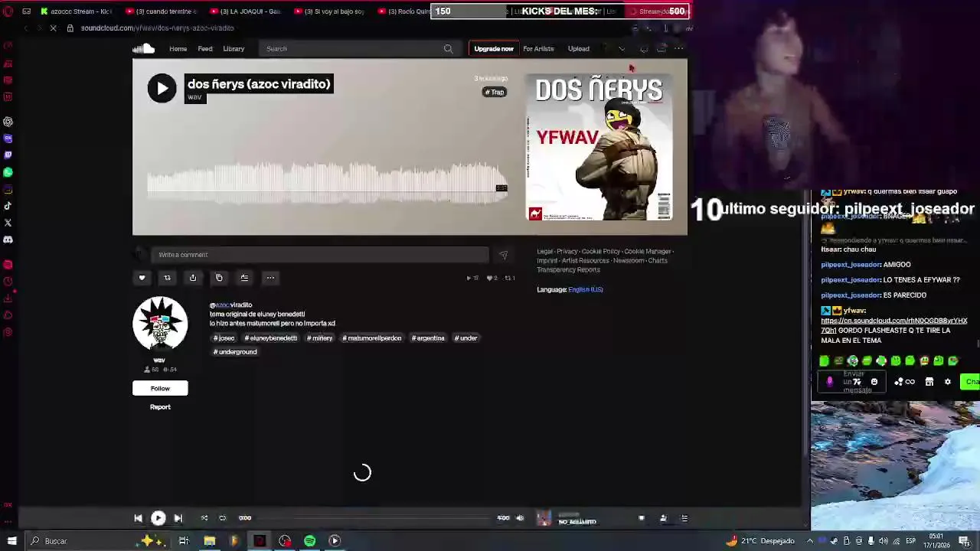The height and width of the screenshot is (551, 980).
Task: Copy the track link with the copy icon
Action: (x=219, y=278)
